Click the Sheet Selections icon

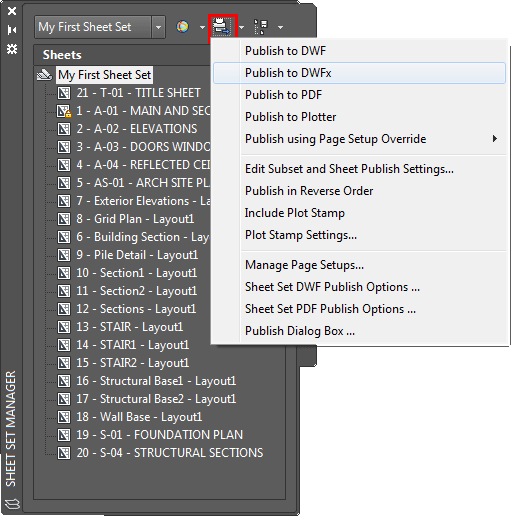pos(261,27)
